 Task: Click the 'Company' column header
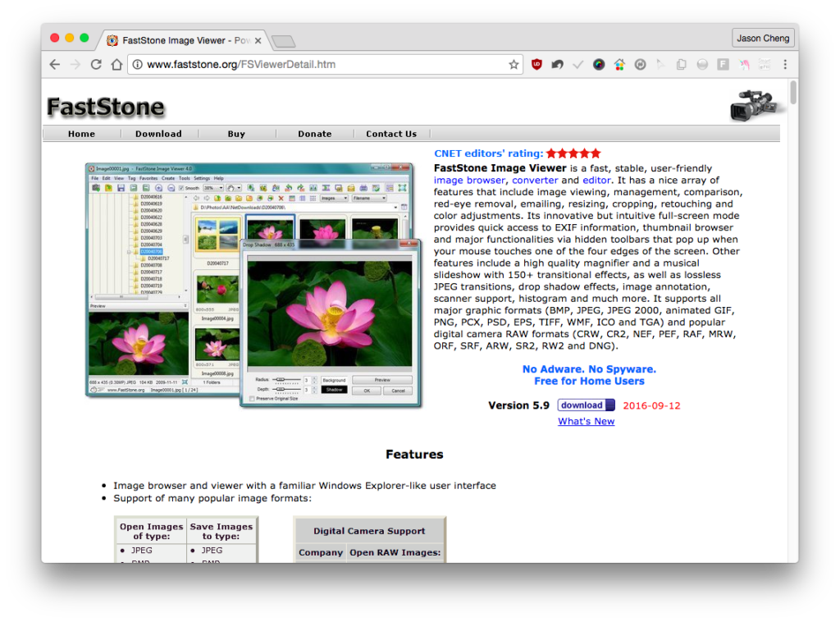coord(321,553)
